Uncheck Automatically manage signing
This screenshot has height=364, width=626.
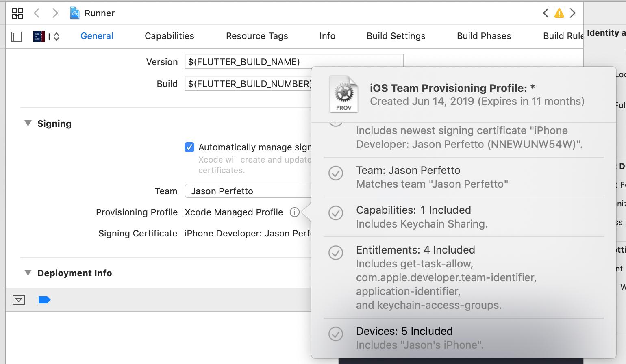(189, 147)
